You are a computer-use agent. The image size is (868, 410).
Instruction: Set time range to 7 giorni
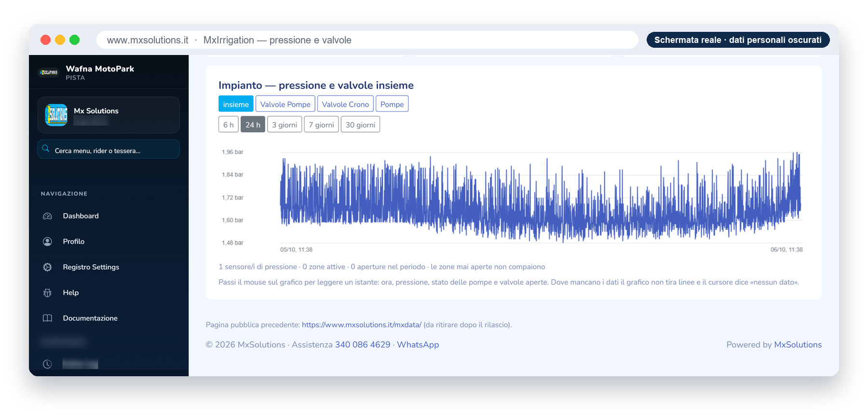tap(322, 124)
